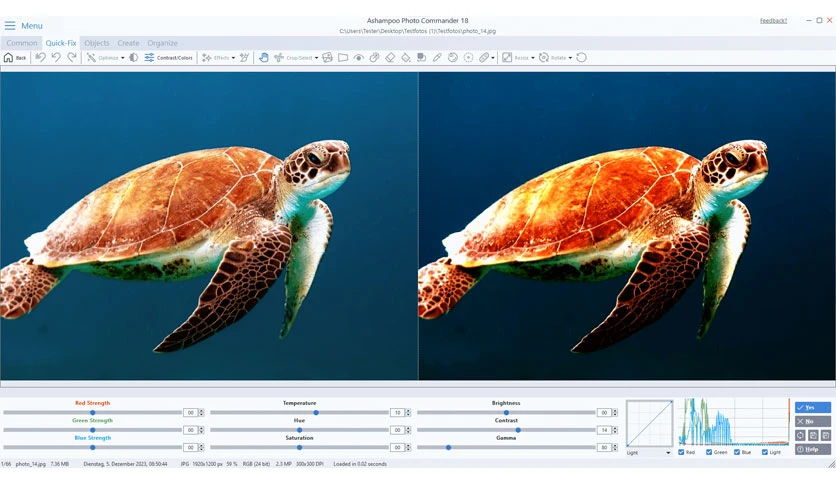The height and width of the screenshot is (484, 836).
Task: Click the Saturation slider handle
Action: pos(300,447)
